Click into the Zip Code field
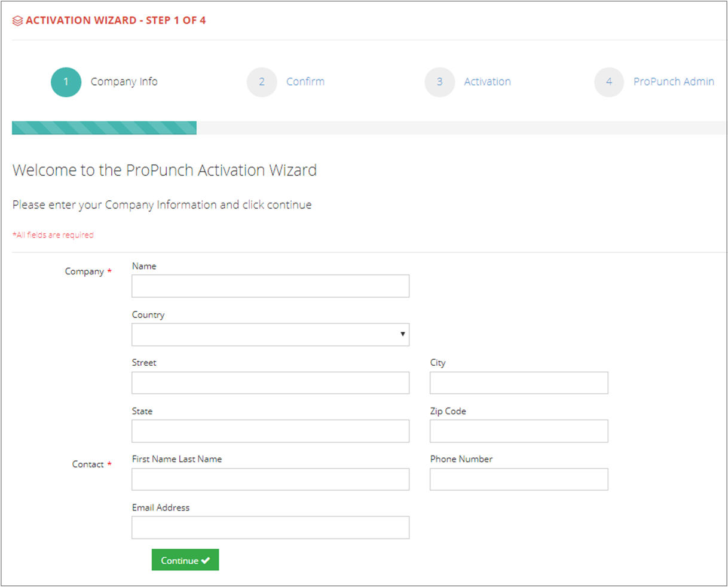The width and height of the screenshot is (728, 587). 518,431
